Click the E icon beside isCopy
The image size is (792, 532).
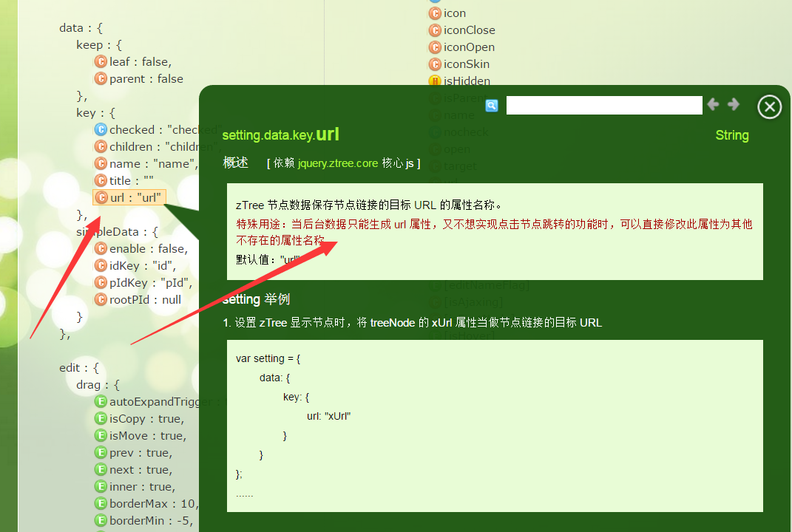tap(101, 418)
